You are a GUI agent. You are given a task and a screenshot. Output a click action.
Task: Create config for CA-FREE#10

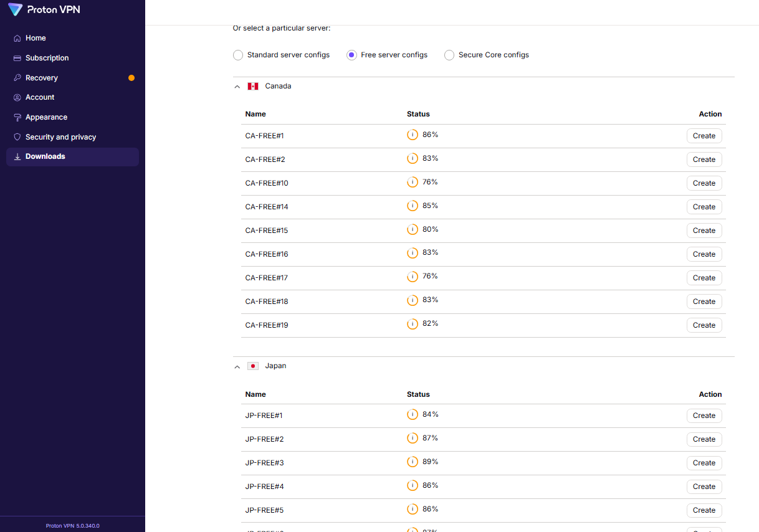click(704, 183)
